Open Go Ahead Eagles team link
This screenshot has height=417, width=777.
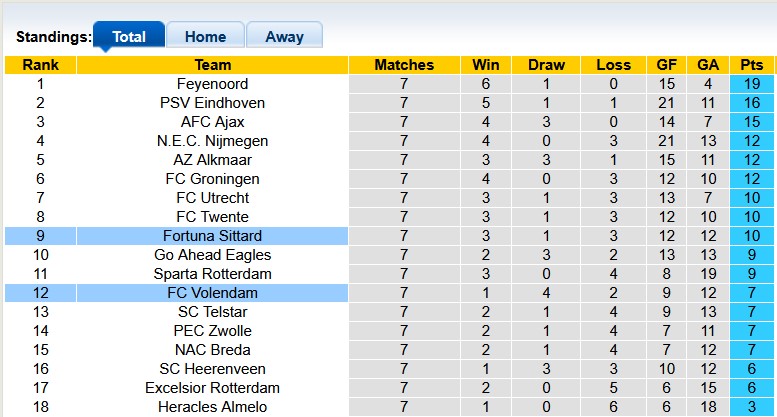(x=212, y=255)
